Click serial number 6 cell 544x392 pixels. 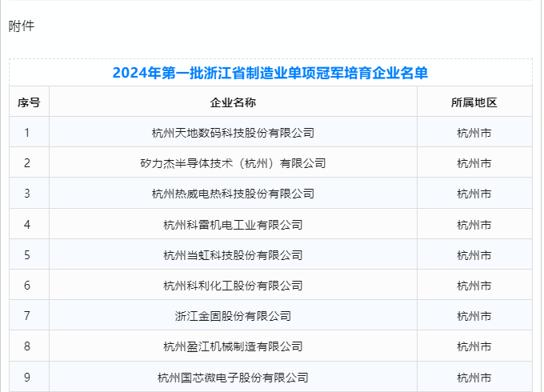click(27, 286)
